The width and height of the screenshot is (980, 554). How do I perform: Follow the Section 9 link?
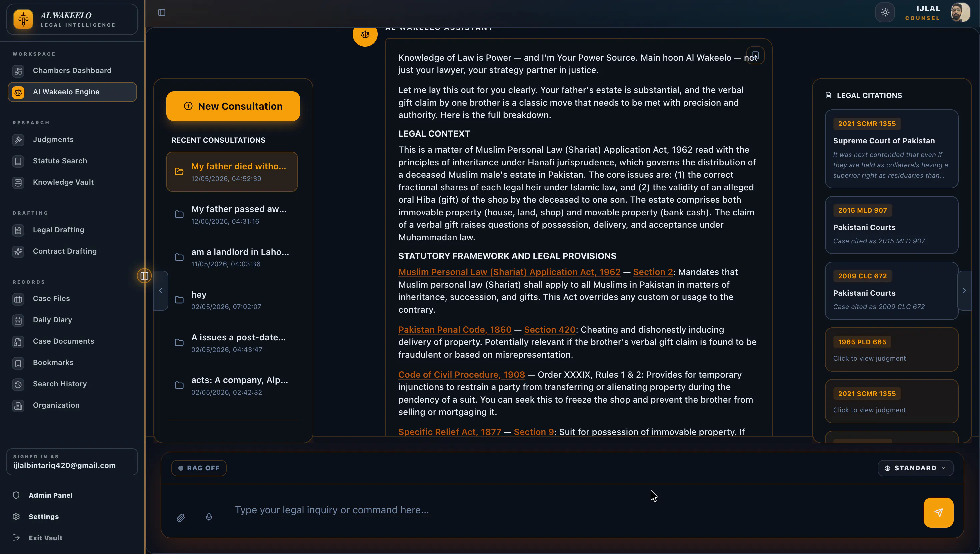click(x=534, y=432)
